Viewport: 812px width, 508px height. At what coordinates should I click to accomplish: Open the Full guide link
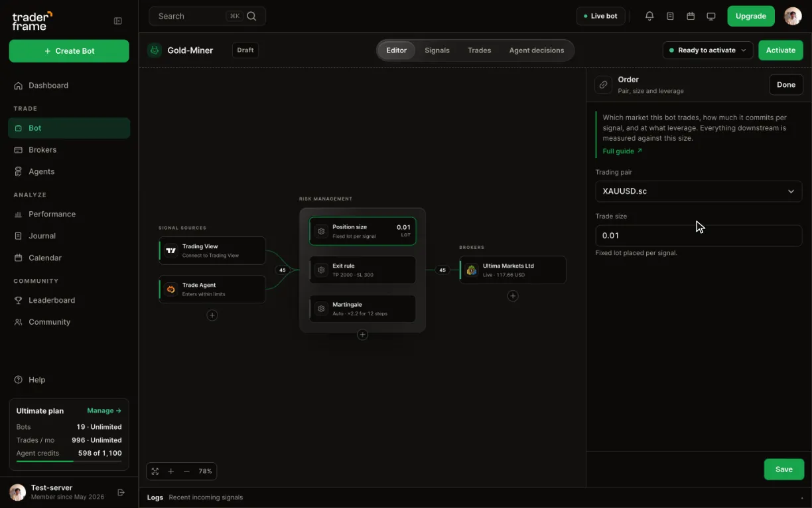[x=622, y=151]
